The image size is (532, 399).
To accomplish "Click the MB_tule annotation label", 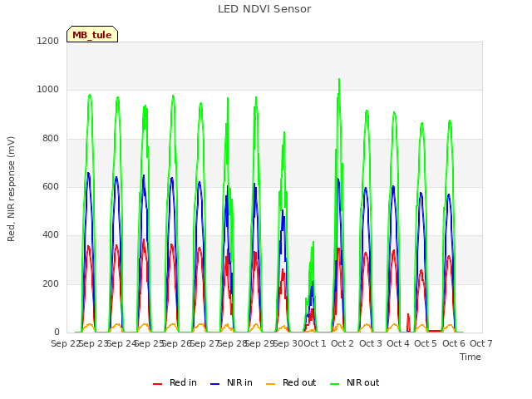I will [x=92, y=34].
